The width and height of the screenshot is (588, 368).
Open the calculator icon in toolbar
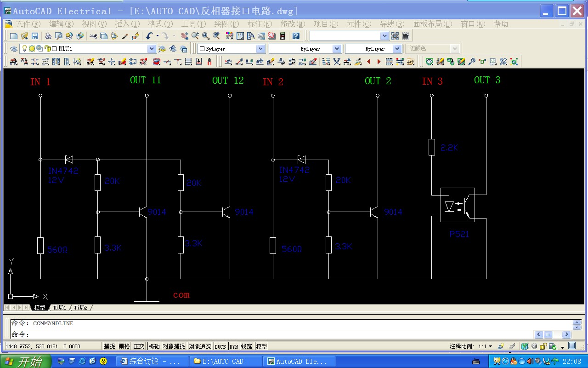(283, 36)
